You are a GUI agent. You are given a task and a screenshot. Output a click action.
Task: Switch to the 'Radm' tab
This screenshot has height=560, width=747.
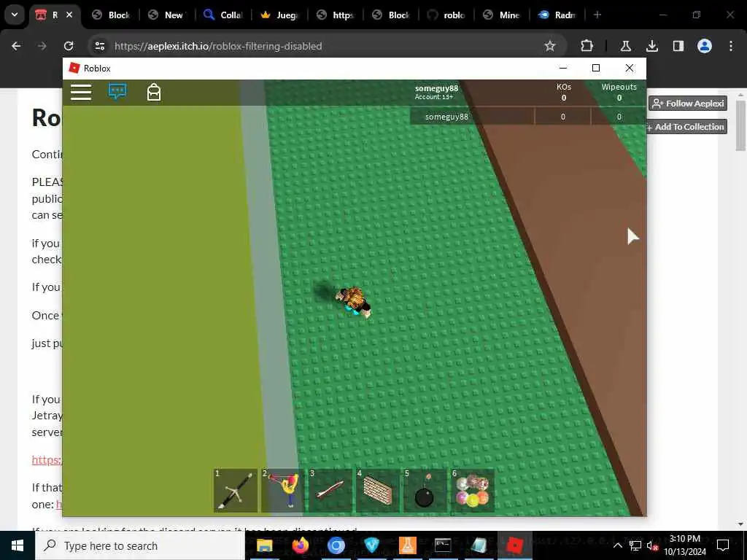pos(557,15)
